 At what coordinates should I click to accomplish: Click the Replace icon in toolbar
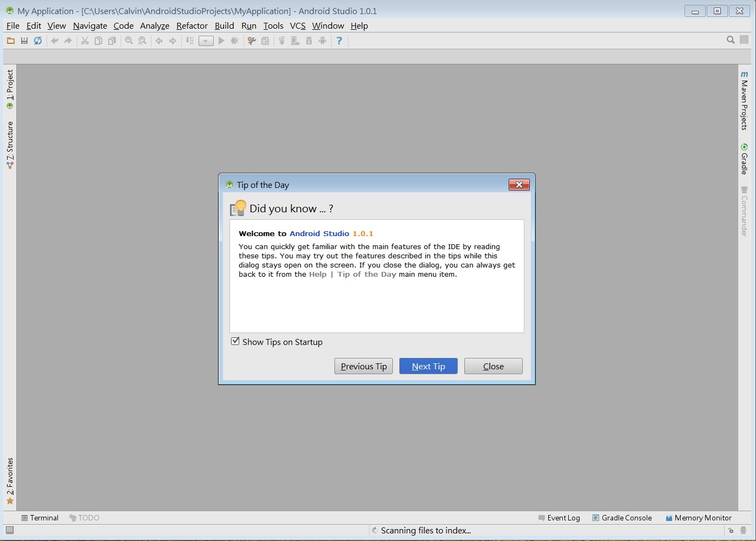tap(142, 41)
